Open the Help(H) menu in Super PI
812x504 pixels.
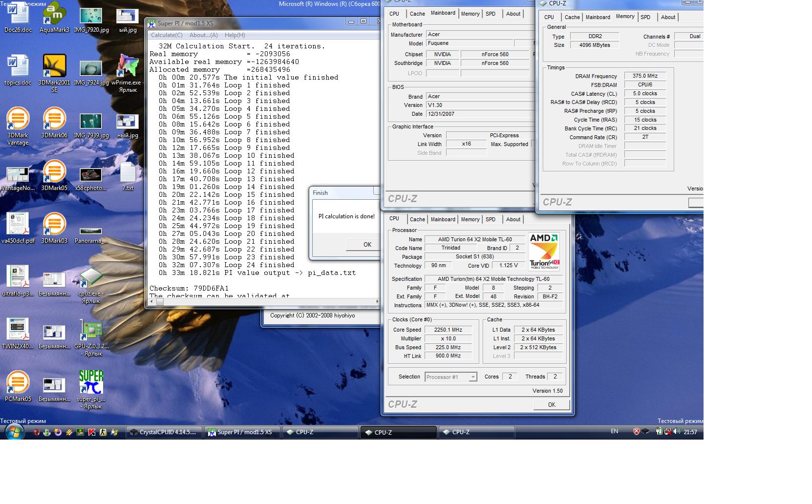coord(235,35)
